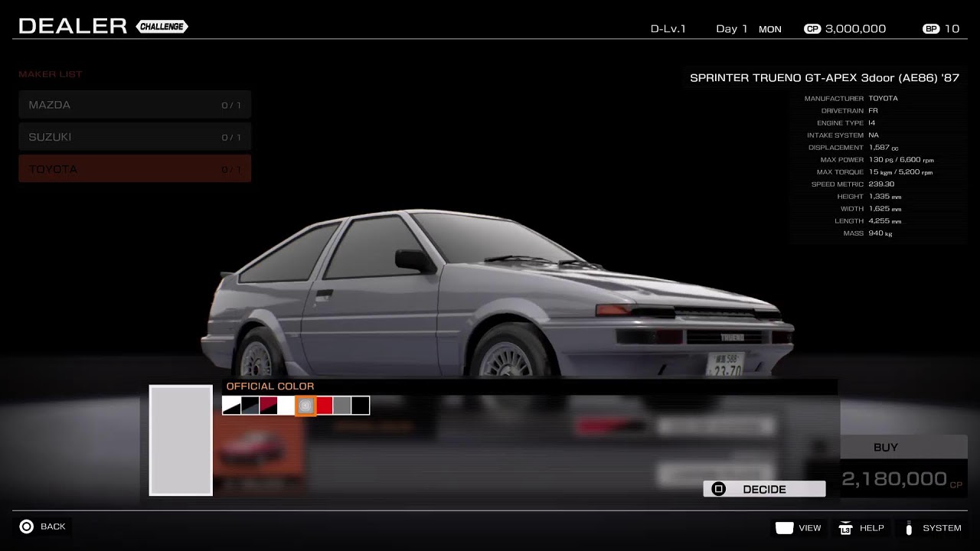Viewport: 980px width, 551px height.
Task: Click the VIEW control
Action: coord(798,528)
